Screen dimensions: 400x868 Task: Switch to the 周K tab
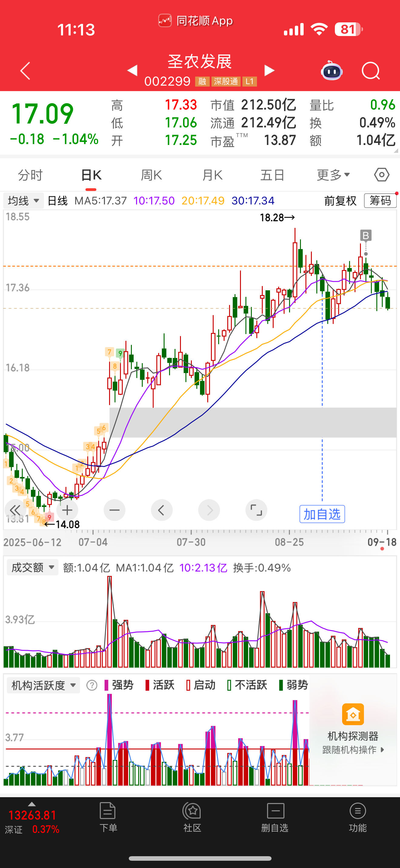152,175
